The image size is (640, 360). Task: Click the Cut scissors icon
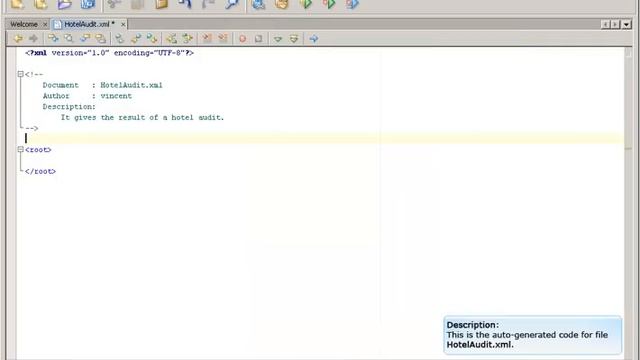114,4
